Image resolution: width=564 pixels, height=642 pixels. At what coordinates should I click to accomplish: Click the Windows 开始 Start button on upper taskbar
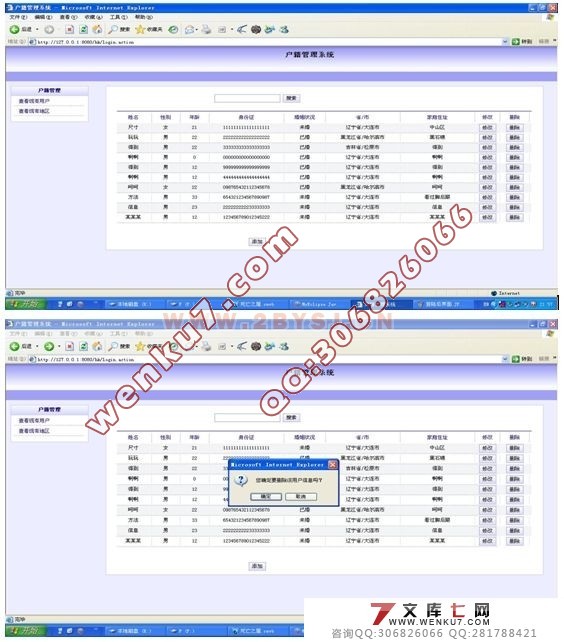pos(26,304)
